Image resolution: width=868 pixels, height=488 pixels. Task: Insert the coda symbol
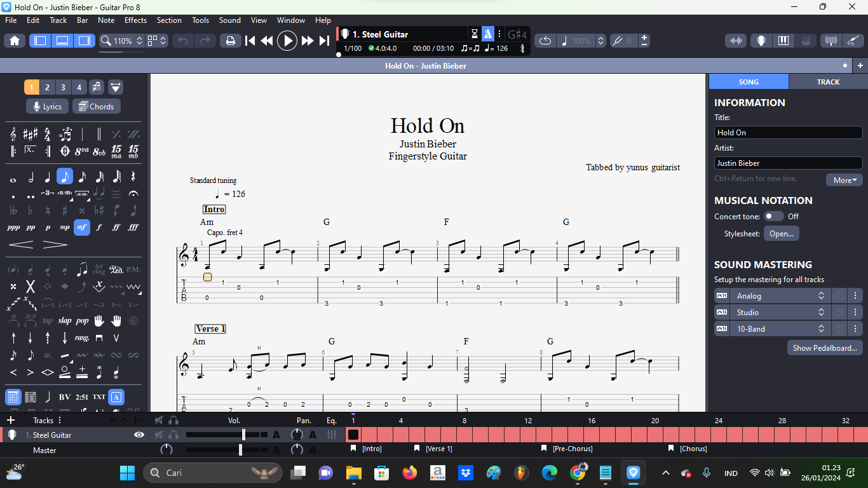[x=65, y=151]
